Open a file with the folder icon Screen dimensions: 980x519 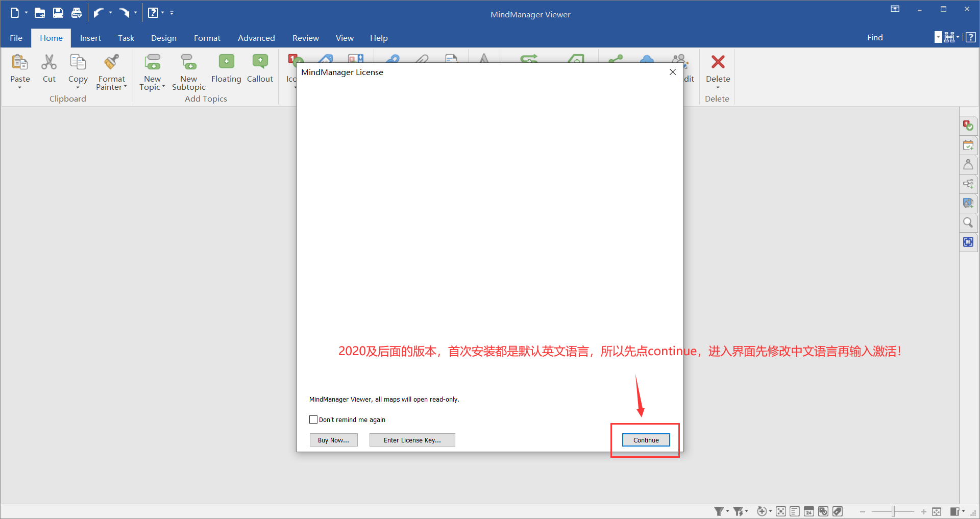(40, 13)
